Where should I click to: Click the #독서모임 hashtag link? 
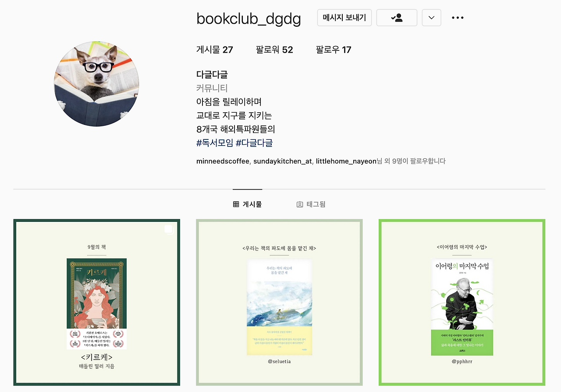pos(215,143)
